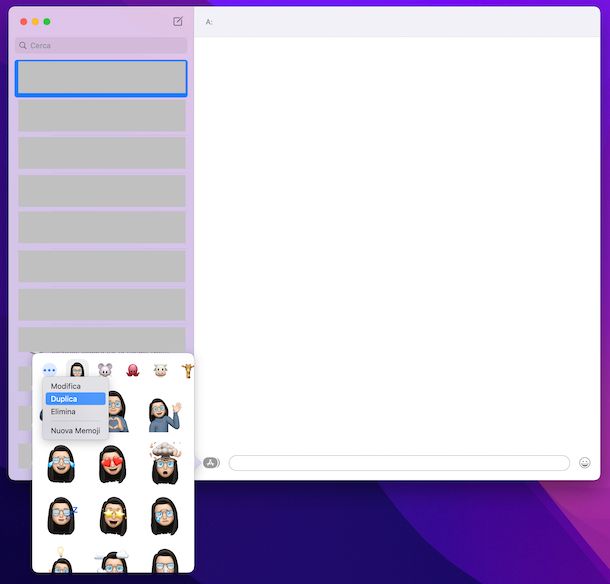Open the Apps button beside message field
Viewport: 610px width, 584px height.
(x=211, y=463)
